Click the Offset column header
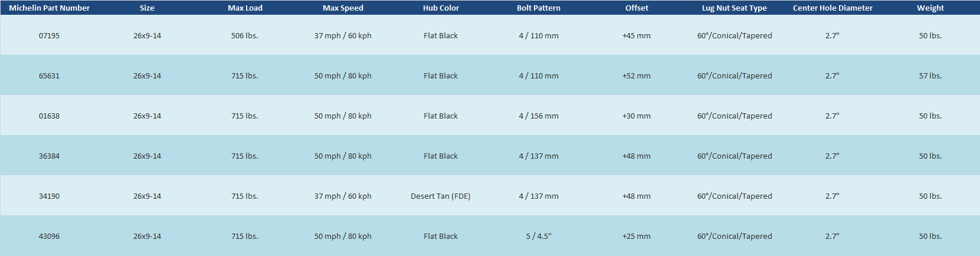Screen dimensions: 980x256 (x=637, y=8)
